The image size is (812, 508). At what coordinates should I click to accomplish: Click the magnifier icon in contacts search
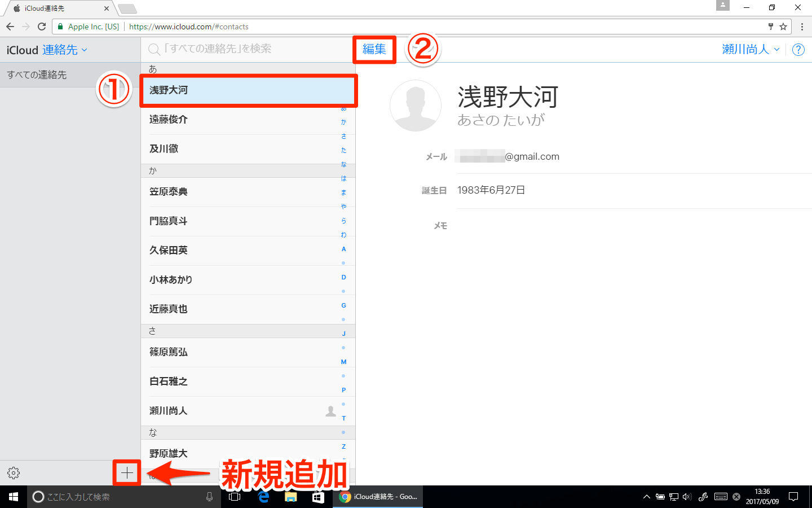154,50
